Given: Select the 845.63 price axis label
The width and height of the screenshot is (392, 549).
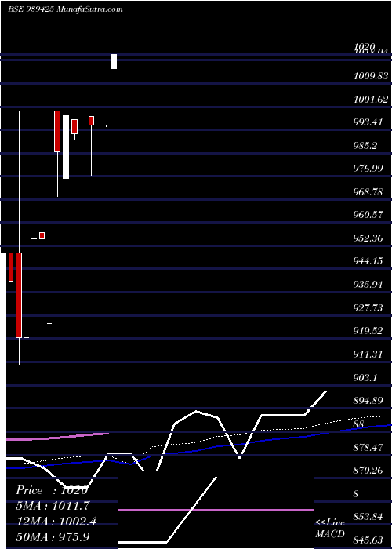Looking at the screenshot, I should coord(368,540).
